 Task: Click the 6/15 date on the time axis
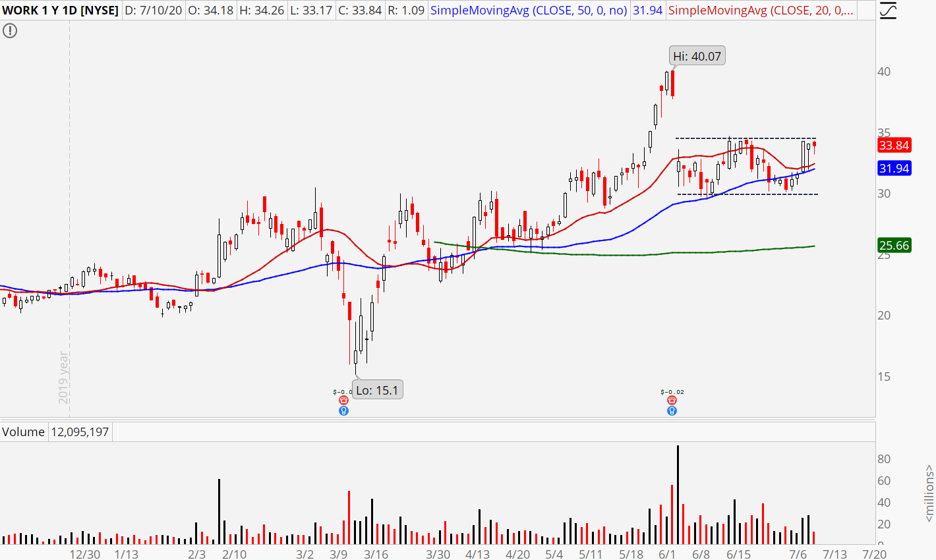(x=739, y=554)
